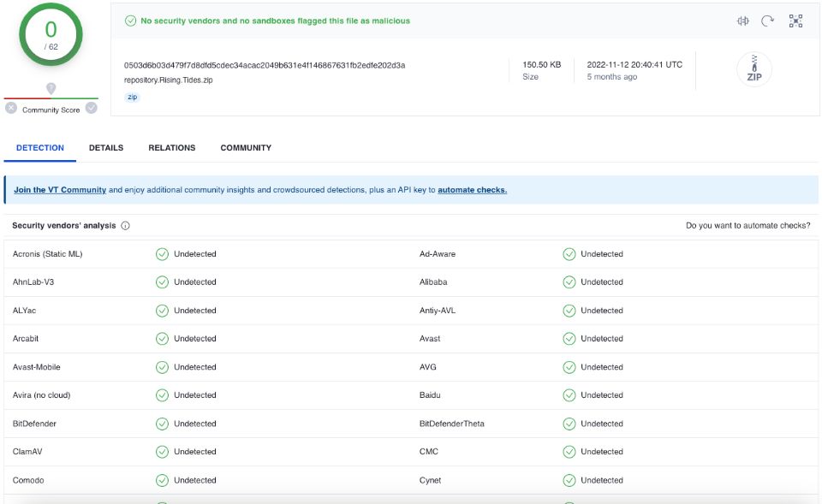Image resolution: width=822 pixels, height=504 pixels.
Task: Click the check icon for Acronis (Static ML)
Action: click(162, 254)
